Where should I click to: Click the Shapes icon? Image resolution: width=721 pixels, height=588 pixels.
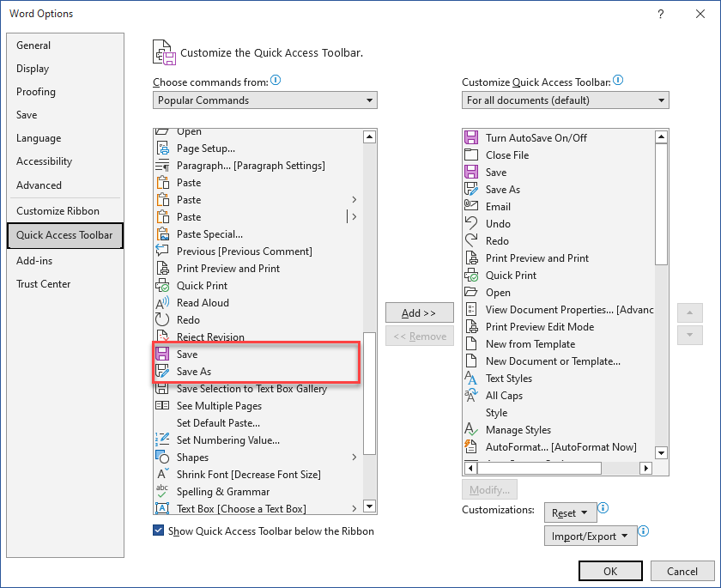coord(162,457)
